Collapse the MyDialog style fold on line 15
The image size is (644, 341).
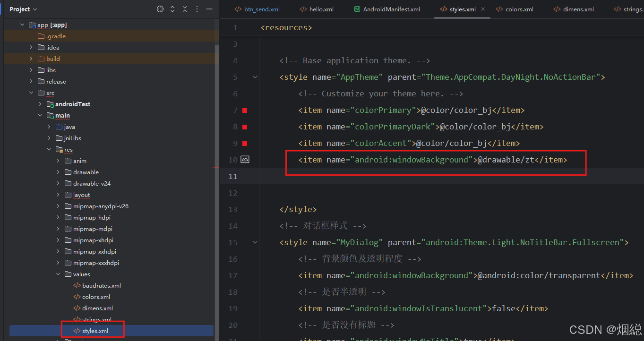[x=255, y=242]
